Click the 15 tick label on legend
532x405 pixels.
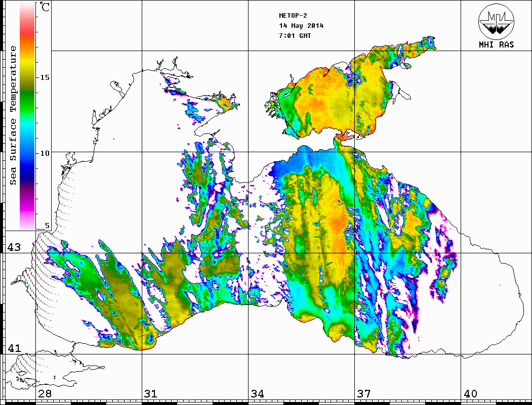click(45, 77)
